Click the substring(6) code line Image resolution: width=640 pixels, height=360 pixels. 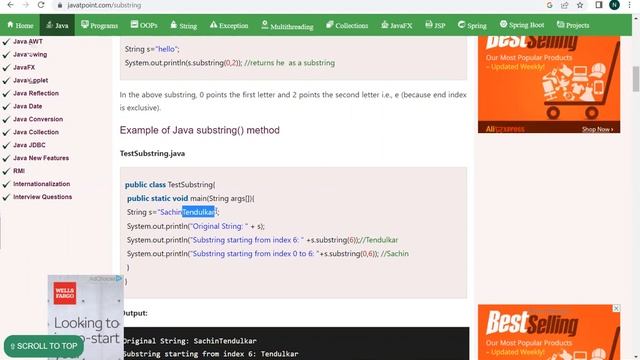click(262, 240)
